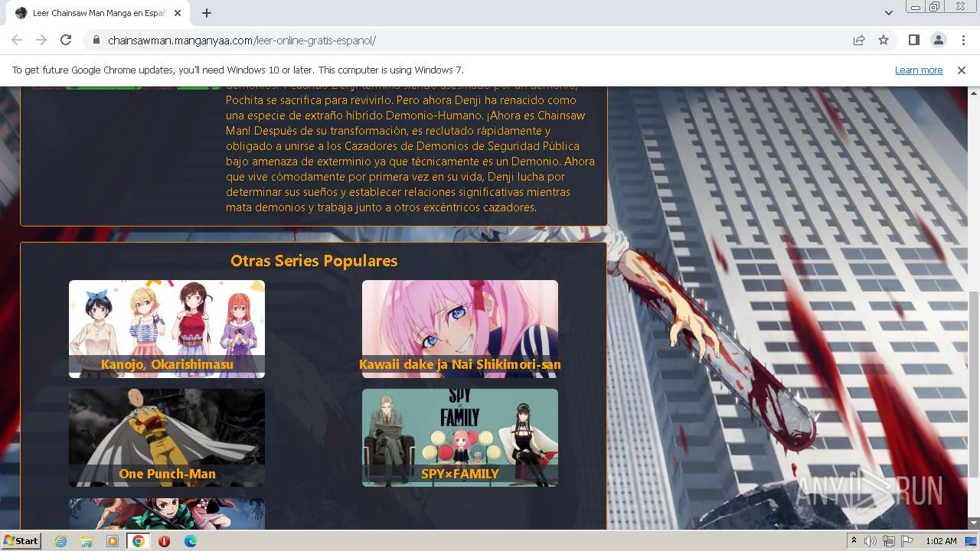Open Windows Media Player from taskbar

(113, 541)
